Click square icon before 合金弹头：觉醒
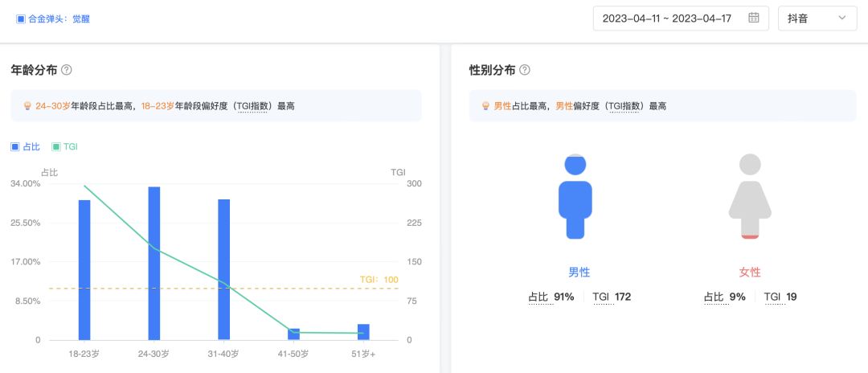The width and height of the screenshot is (868, 373). pos(21,18)
